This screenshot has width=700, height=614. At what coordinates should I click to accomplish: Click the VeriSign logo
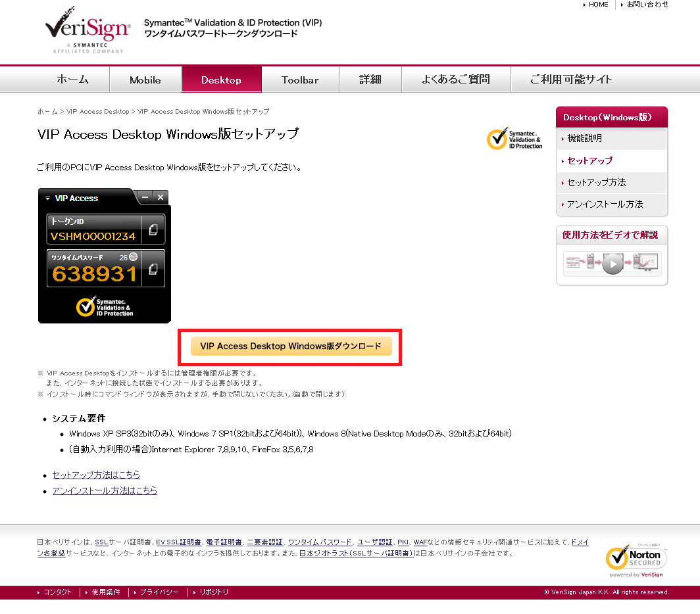tap(88, 30)
